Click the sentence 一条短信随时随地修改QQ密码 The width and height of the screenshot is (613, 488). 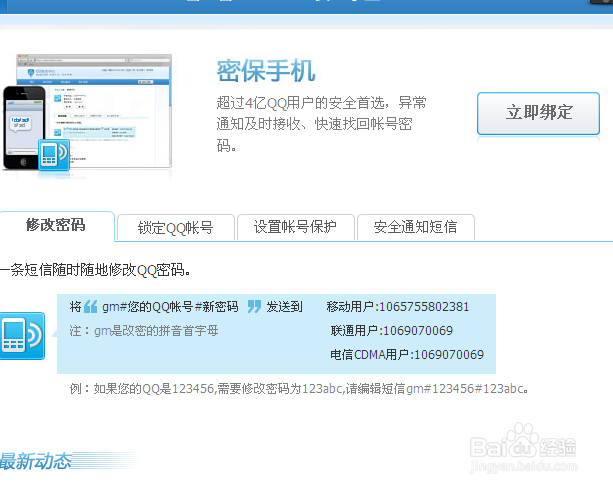95,270
